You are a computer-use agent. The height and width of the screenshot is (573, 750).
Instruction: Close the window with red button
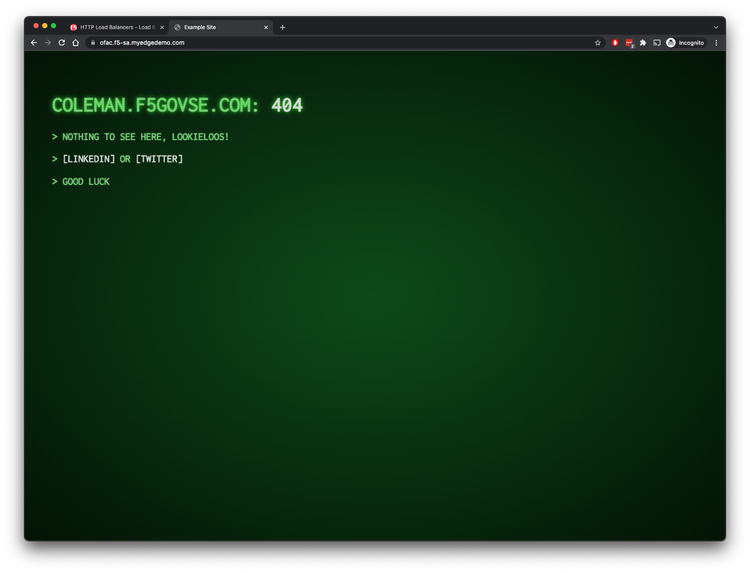[x=36, y=26]
